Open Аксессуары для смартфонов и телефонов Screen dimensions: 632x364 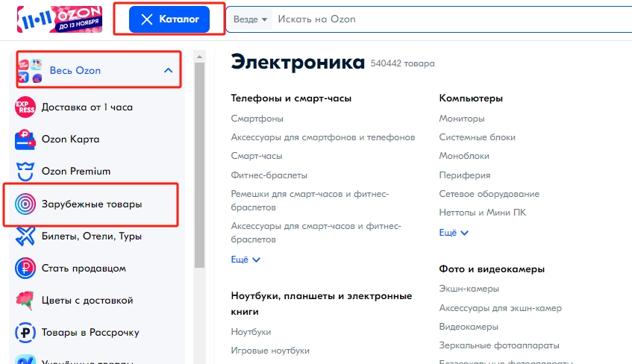tap(323, 137)
